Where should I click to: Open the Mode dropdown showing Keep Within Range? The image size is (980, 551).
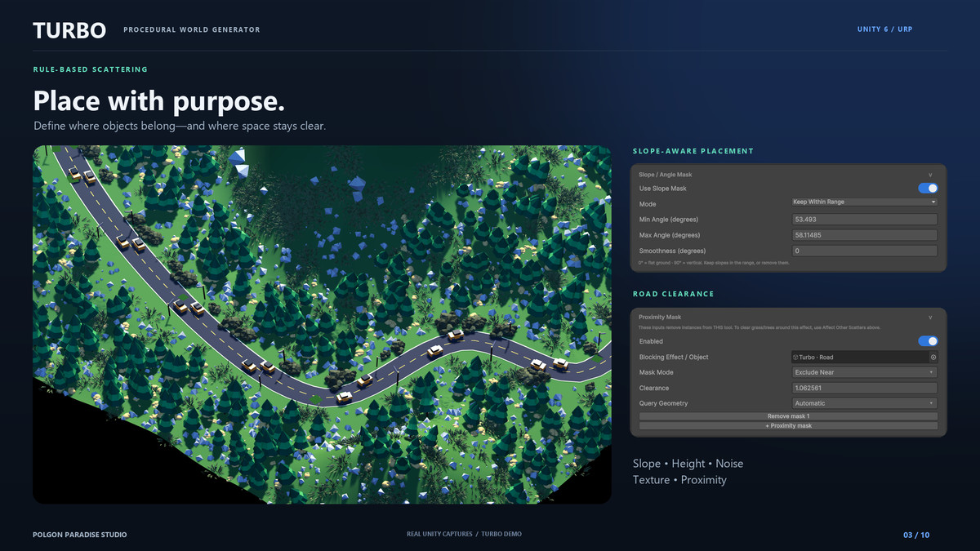864,202
